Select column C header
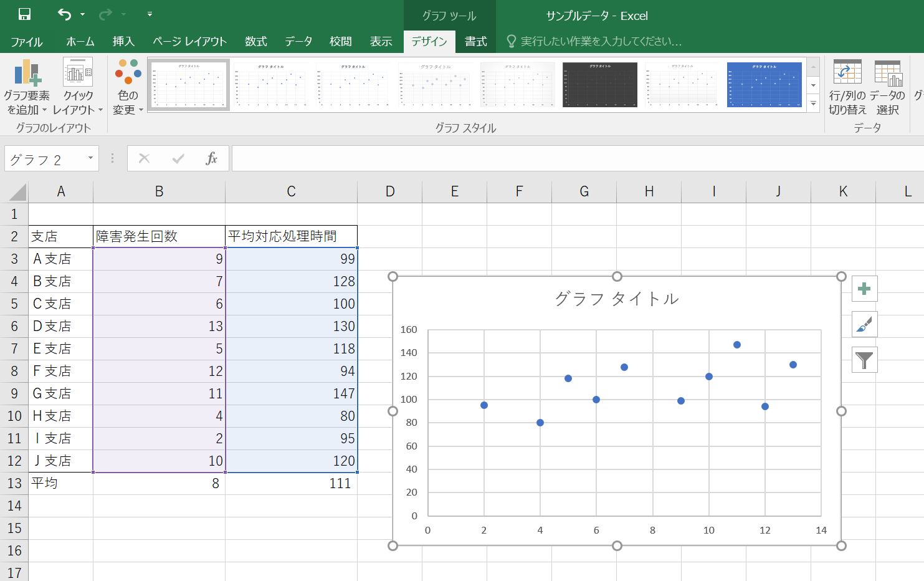This screenshot has height=581, width=924. pyautogui.click(x=291, y=191)
